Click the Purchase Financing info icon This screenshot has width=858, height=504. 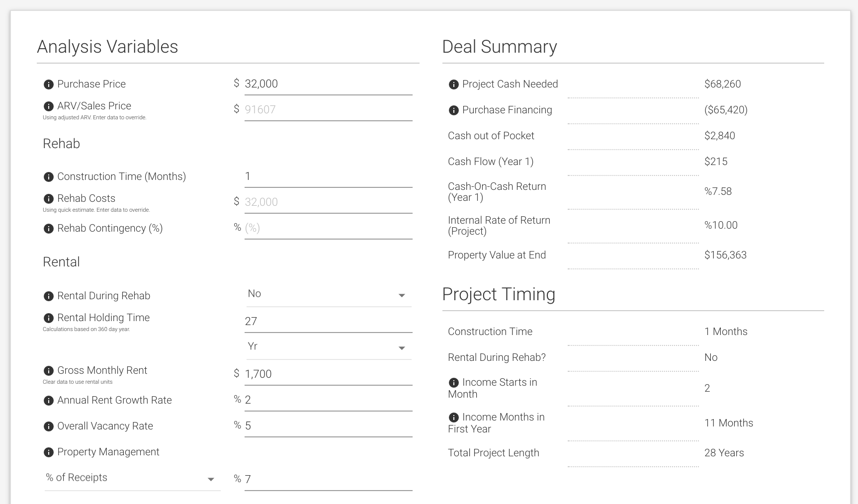click(x=454, y=110)
